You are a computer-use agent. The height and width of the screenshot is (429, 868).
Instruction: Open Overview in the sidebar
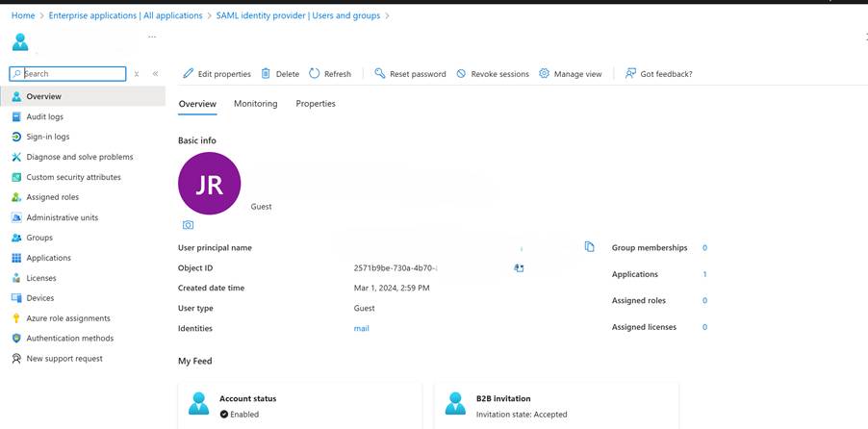83,96
